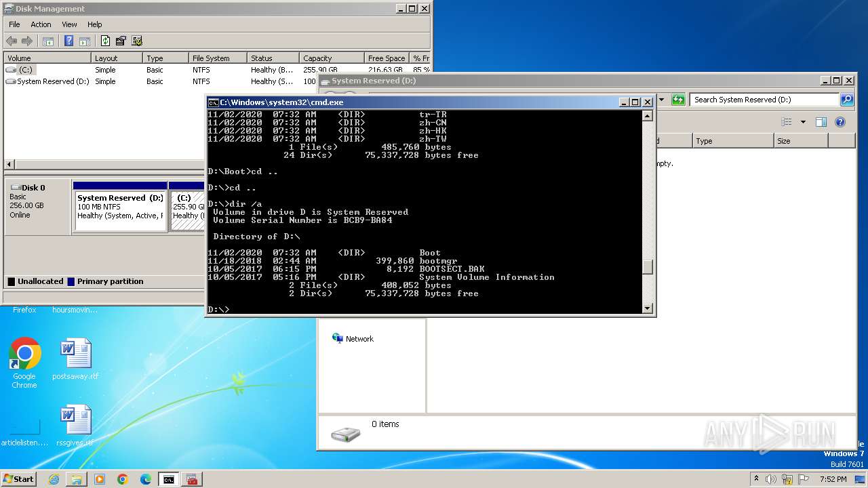Click the green refresh button in Explorer address bar

(x=677, y=100)
